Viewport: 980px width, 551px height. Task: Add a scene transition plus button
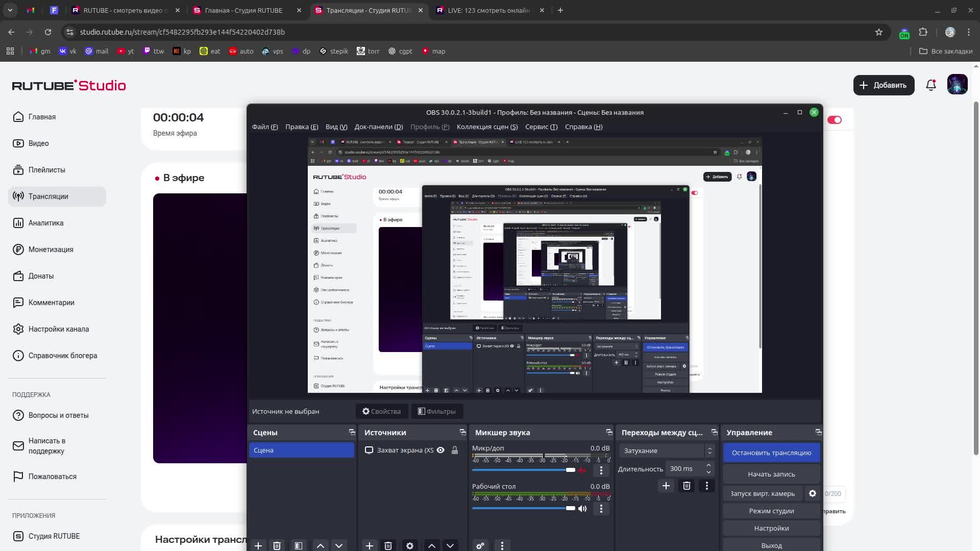click(x=666, y=486)
